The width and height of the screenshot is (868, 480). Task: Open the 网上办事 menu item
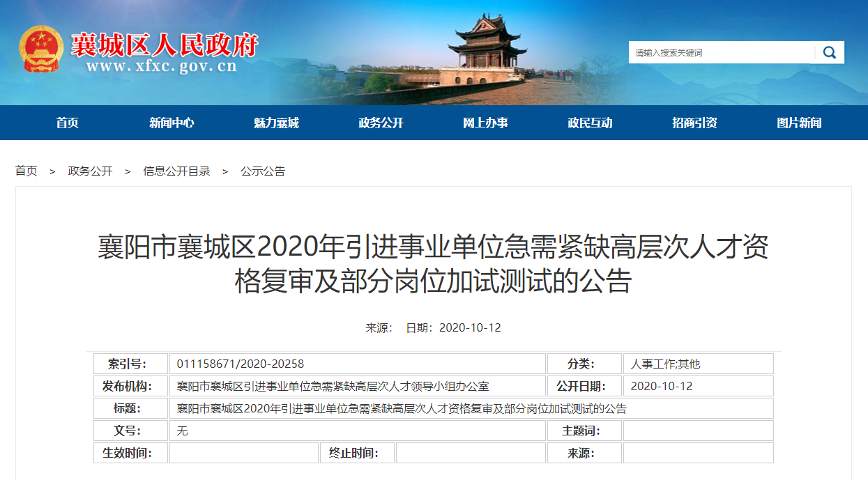point(485,123)
